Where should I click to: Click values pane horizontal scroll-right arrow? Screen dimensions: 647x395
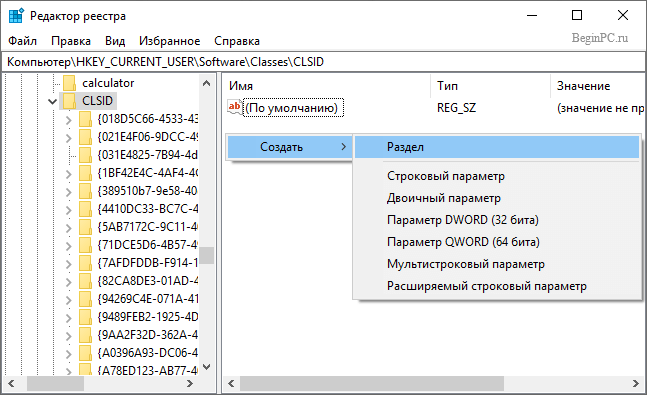tap(636, 383)
